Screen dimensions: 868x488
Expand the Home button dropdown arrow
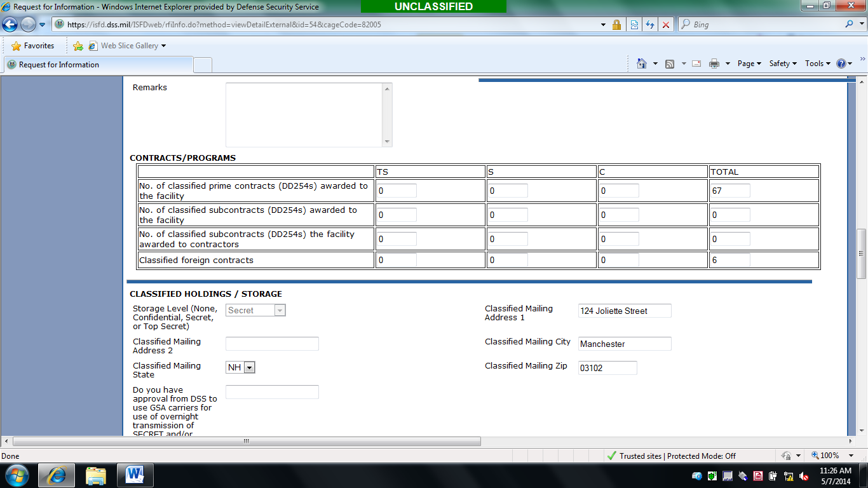coord(655,64)
